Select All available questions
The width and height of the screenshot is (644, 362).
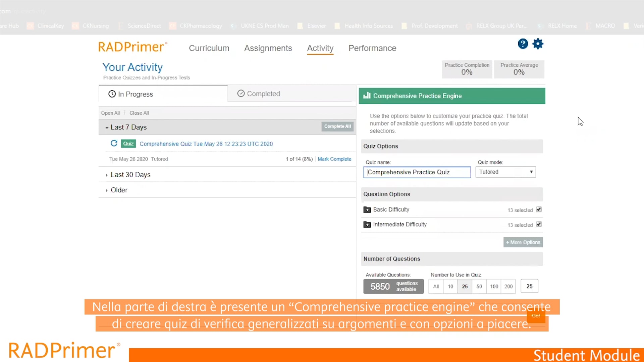point(435,287)
